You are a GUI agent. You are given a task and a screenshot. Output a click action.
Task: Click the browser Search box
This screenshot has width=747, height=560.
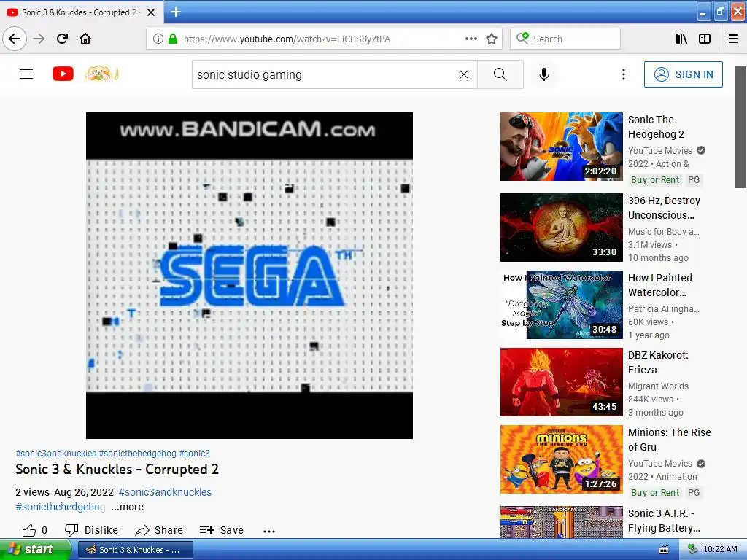[x=565, y=39]
